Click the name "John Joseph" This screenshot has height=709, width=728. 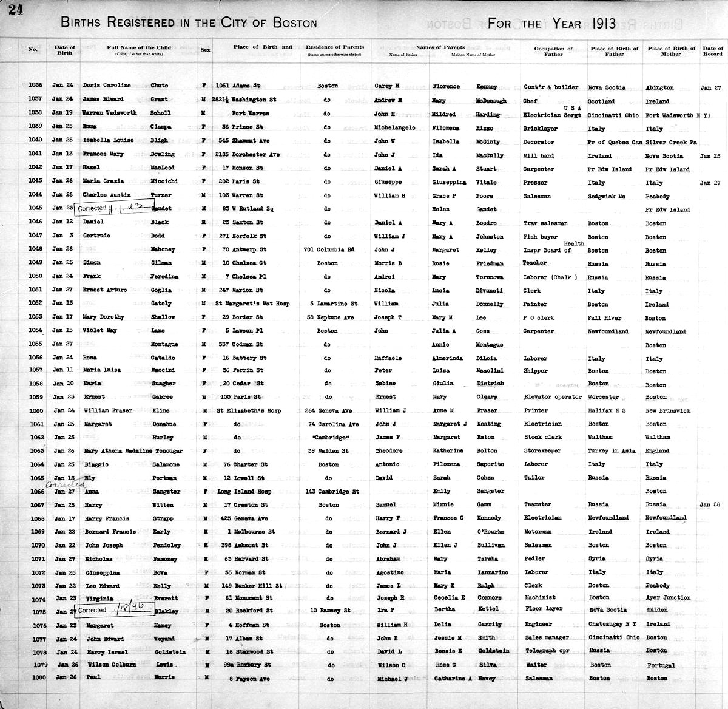click(103, 545)
